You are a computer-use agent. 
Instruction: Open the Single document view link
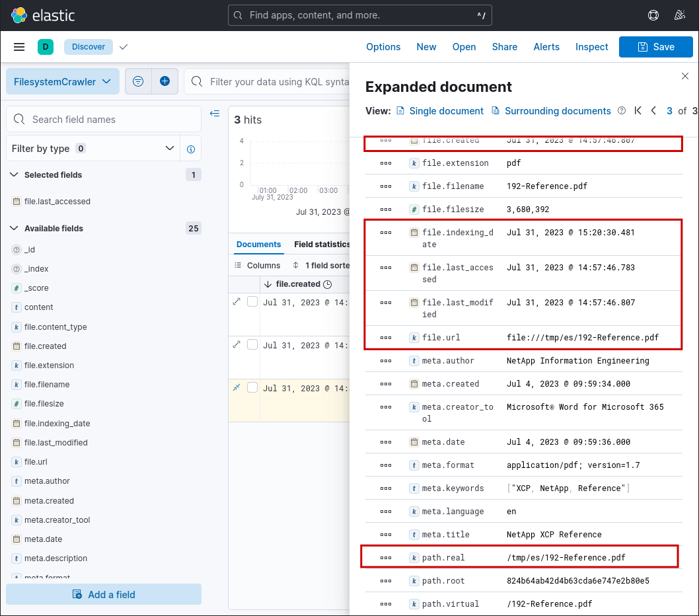pos(440,111)
